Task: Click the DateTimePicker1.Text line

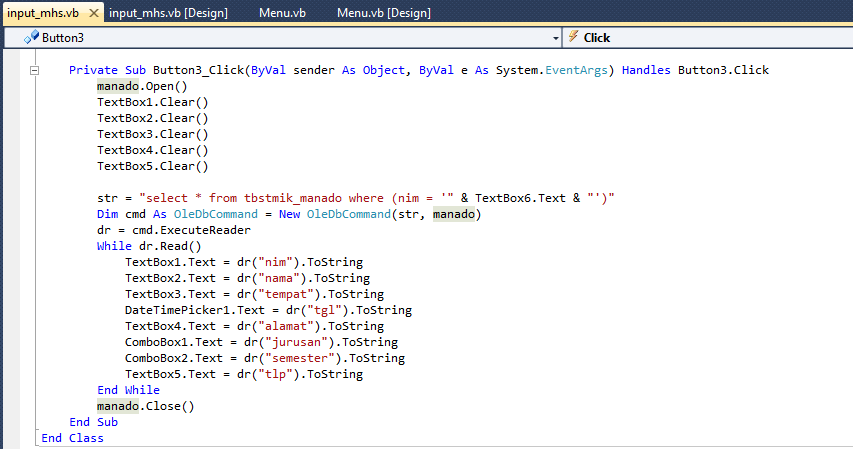Action: click(x=268, y=310)
